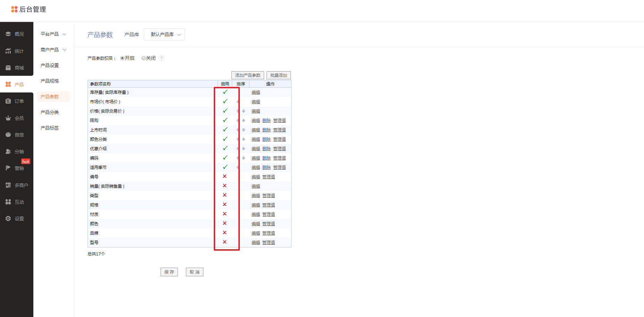Image resolution: width=644 pixels, height=317 pixels.
Task: Click 管理值 link for 编号 row
Action: pos(269,177)
